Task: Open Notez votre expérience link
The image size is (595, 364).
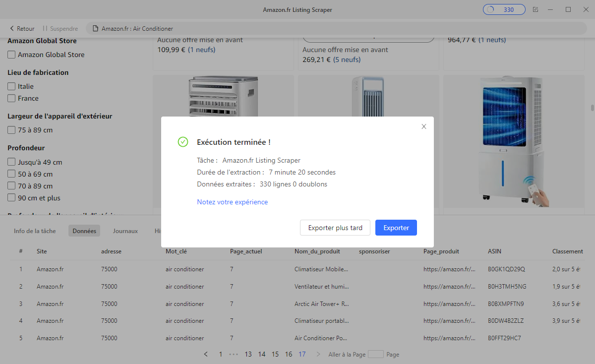Action: [233, 202]
